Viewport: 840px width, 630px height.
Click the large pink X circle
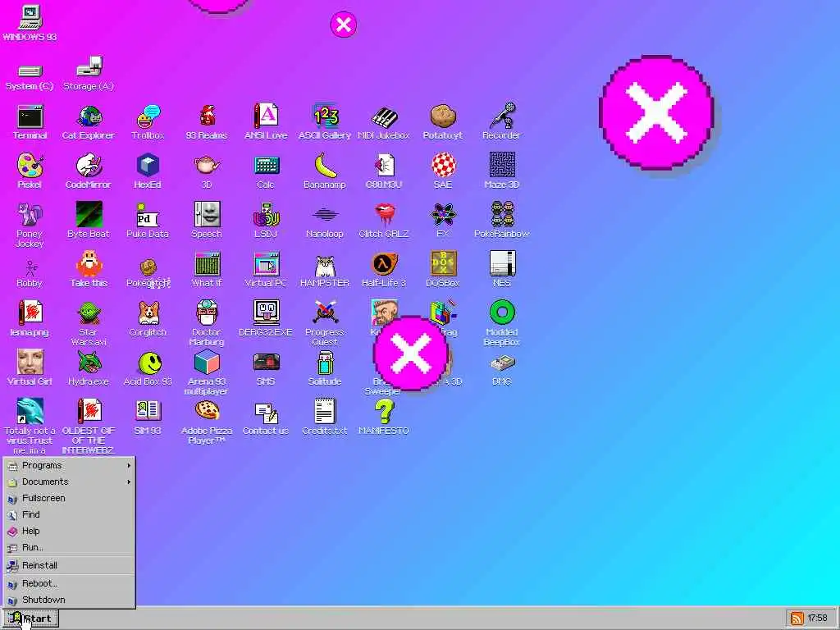coord(656,112)
